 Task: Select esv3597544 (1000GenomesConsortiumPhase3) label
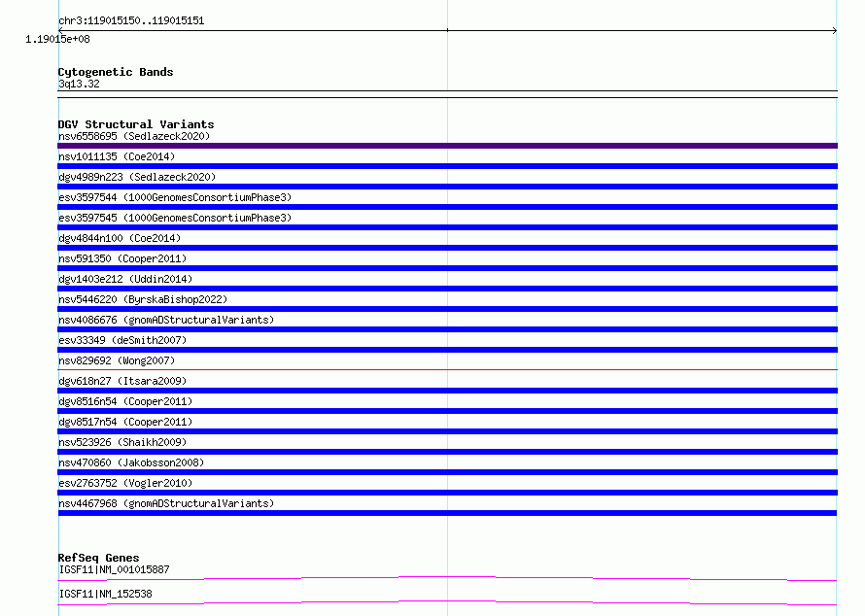(x=175, y=197)
